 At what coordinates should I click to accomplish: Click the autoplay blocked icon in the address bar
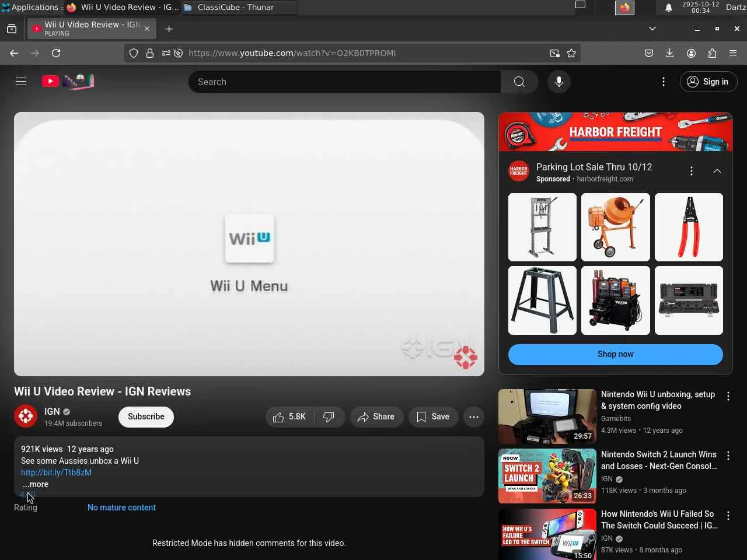(179, 53)
